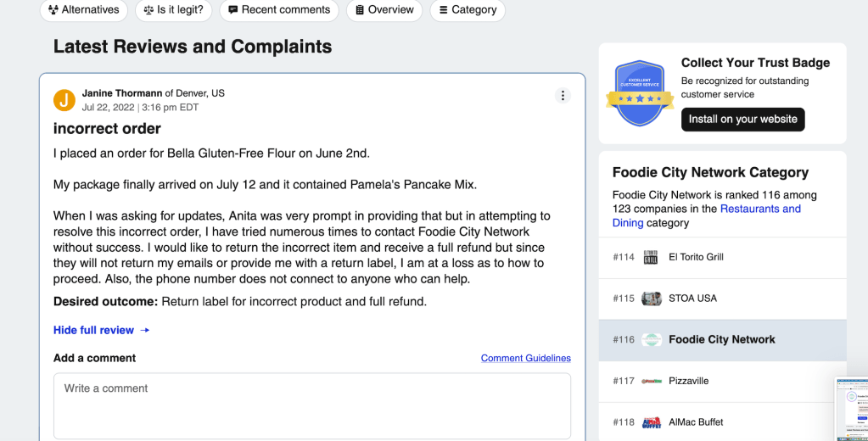Switch to the Category tab
The image size is (868, 441).
[x=468, y=10]
